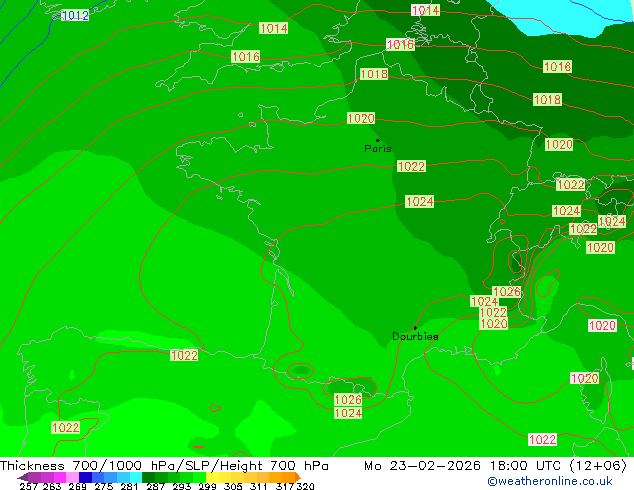634x490 pixels.
Task: Pick the dark blue legend swatch above 269
Action: [85, 477]
